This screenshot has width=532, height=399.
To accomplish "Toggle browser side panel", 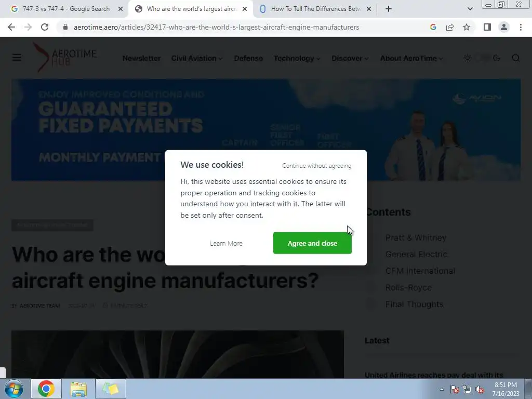I will tap(487, 27).
